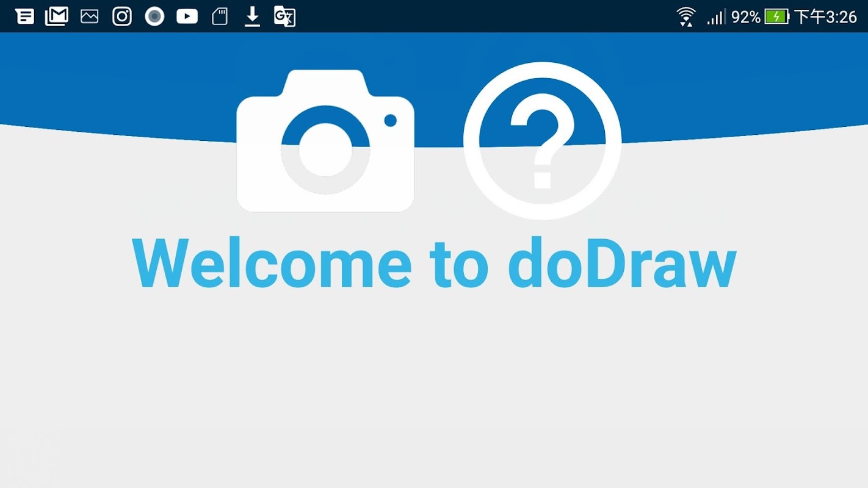Tap the download arrow notification icon
The height and width of the screenshot is (488, 868).
point(252,16)
